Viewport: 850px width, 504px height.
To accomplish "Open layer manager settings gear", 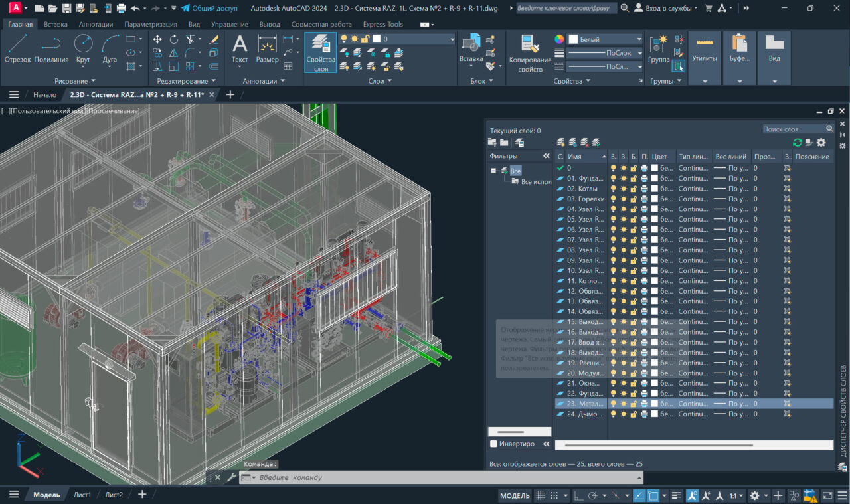I will 821,142.
